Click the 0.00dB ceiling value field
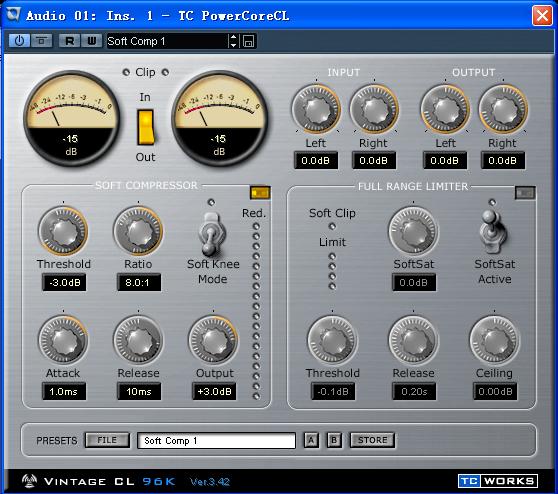558x494 pixels. [x=495, y=391]
